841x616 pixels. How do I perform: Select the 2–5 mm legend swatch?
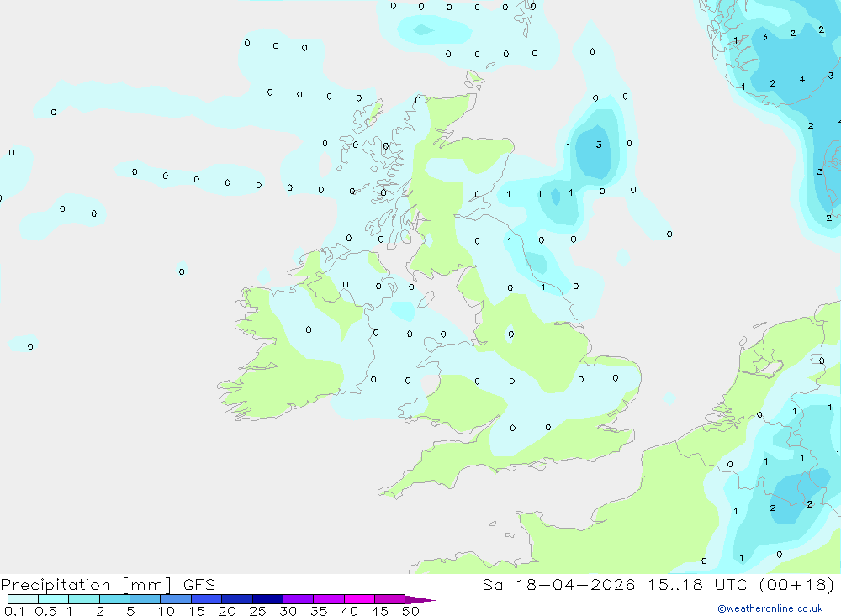[x=114, y=599]
